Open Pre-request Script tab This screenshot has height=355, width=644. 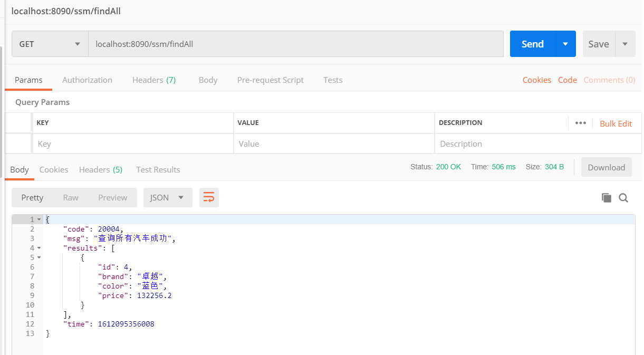pyautogui.click(x=270, y=80)
